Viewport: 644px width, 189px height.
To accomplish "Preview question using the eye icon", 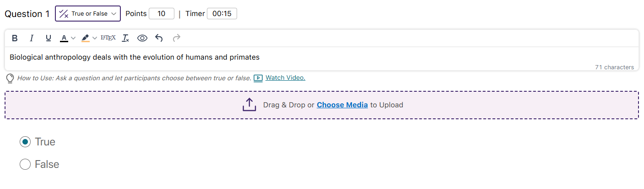I will (142, 38).
